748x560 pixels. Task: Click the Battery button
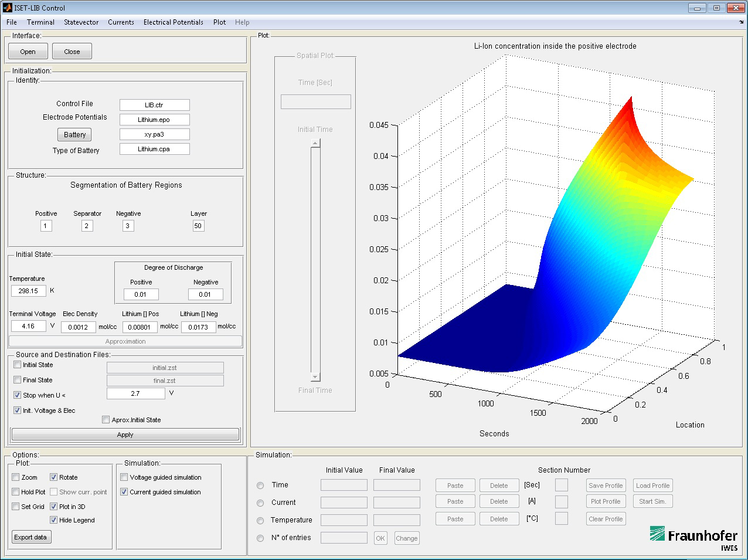[74, 135]
